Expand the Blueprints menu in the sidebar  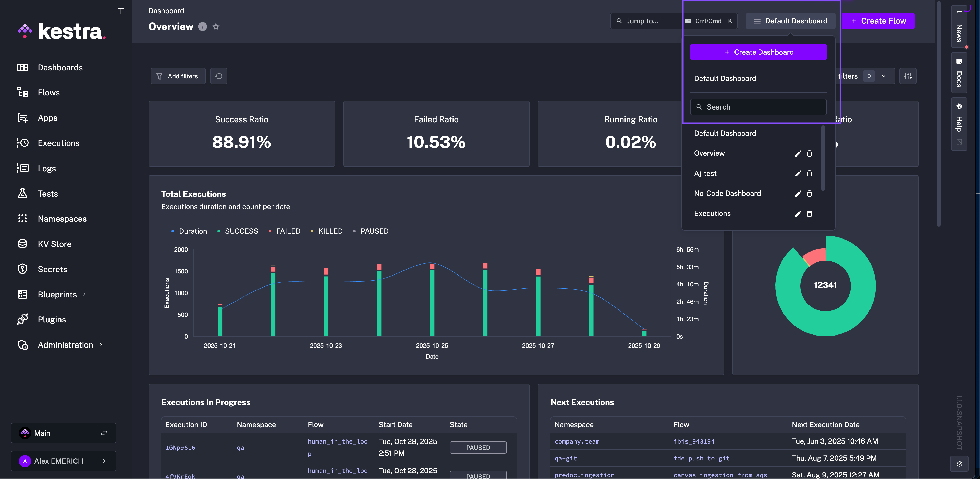coord(57,294)
